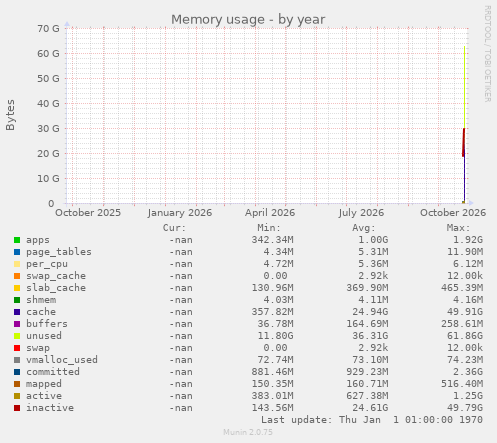This screenshot has height=443, width=497.
Task: Click the 'Memory usage - by year' title
Action: point(248,20)
